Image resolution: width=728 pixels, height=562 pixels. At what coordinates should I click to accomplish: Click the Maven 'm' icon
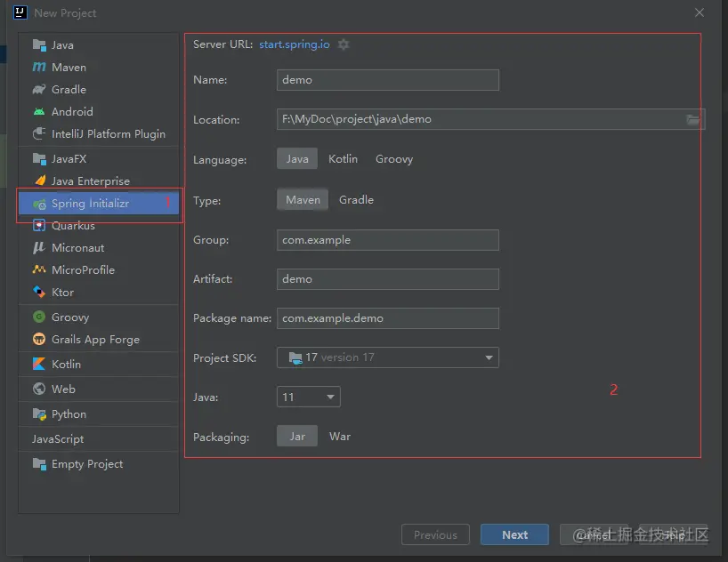[39, 68]
